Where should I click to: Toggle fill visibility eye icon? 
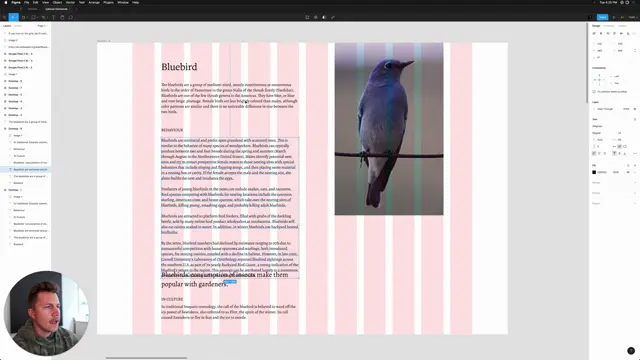pos(628,172)
